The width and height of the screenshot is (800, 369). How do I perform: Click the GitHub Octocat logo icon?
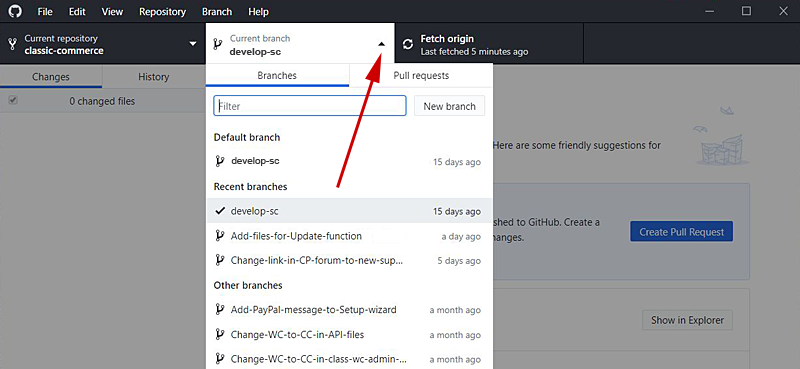[15, 11]
